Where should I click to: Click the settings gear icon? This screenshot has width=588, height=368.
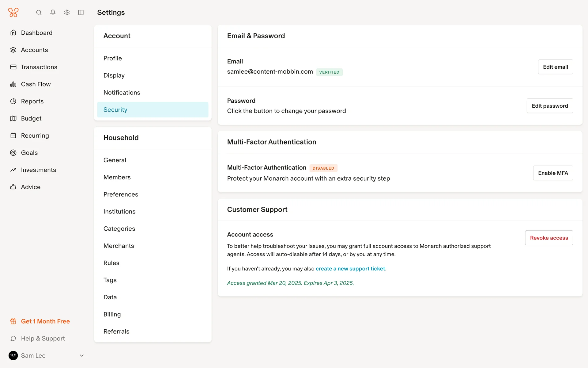(x=67, y=13)
